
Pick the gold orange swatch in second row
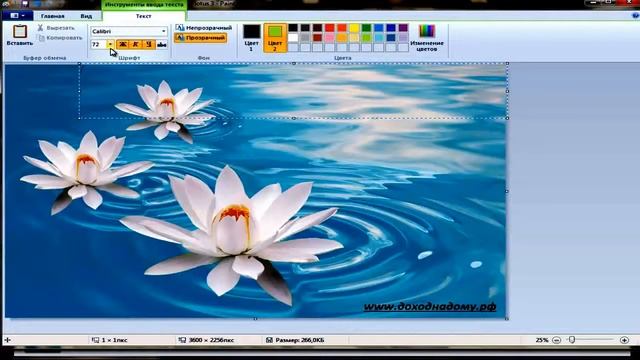pos(342,38)
